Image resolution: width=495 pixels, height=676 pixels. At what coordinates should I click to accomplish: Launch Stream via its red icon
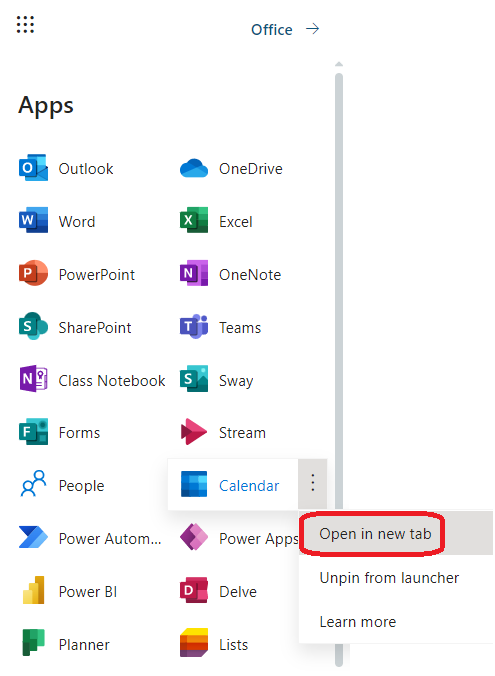click(194, 432)
